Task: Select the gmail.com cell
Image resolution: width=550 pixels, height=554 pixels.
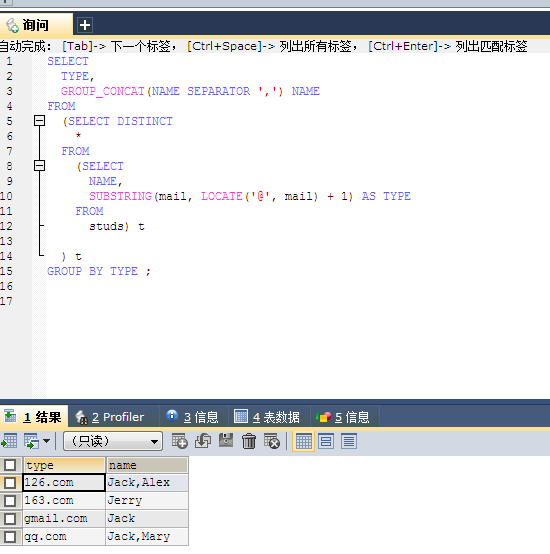Action: coord(64,519)
